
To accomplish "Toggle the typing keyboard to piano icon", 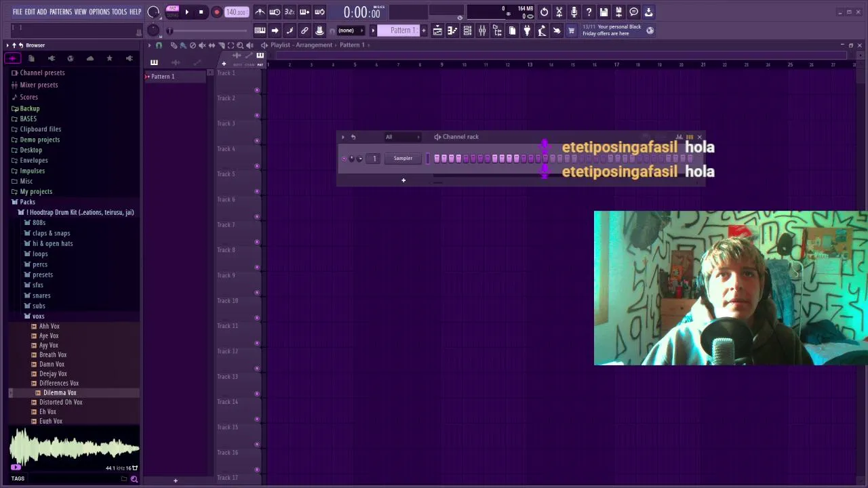I will click(260, 30).
